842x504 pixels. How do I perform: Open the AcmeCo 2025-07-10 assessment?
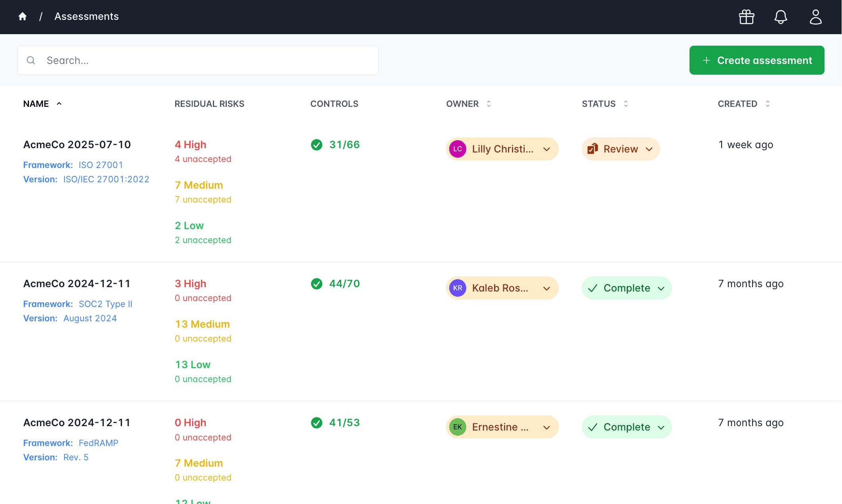77,145
